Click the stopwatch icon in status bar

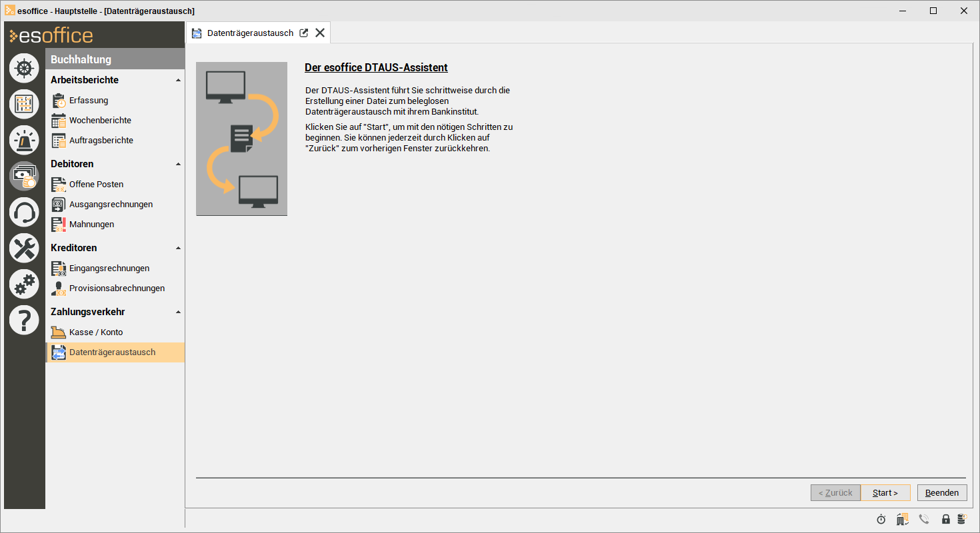point(881,519)
